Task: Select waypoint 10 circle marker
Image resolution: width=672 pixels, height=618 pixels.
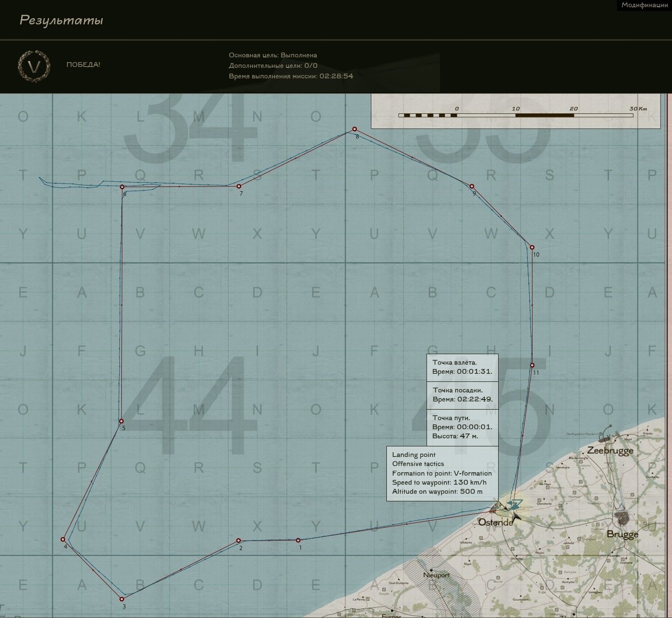Action: click(x=532, y=247)
